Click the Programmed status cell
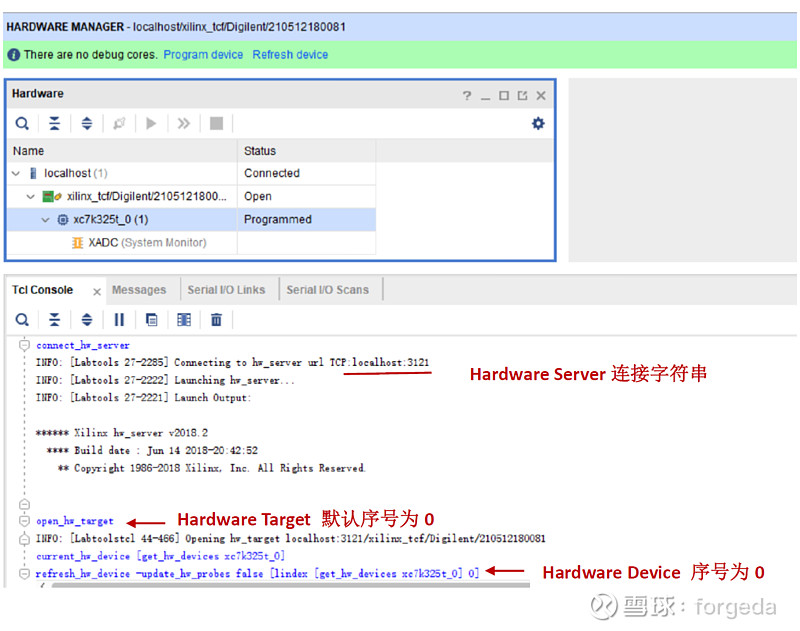This screenshot has width=800, height=631. point(307,219)
